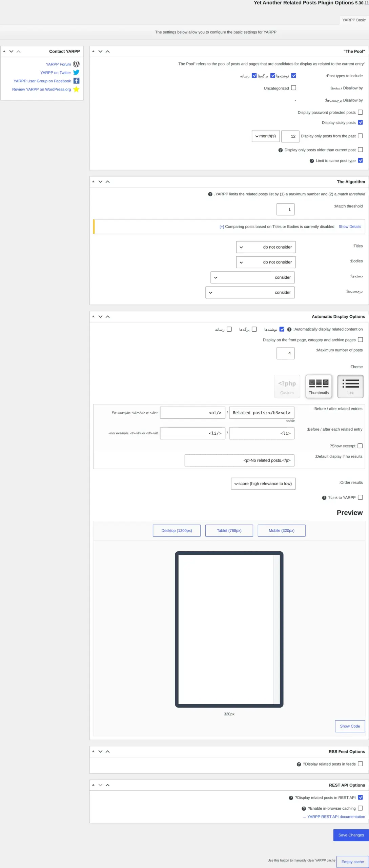Select the List theme option
The height and width of the screenshot is (868, 369).
(350, 386)
